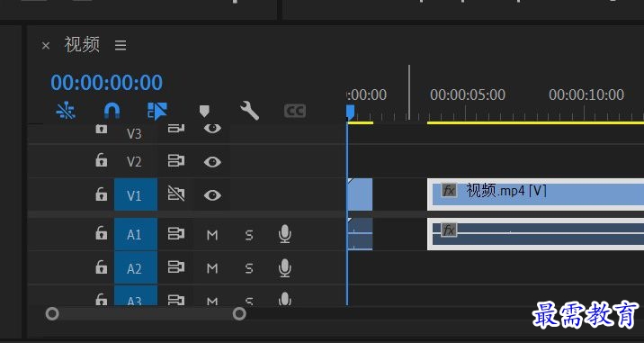Open the 视频 panel menu
Viewport: 644px width, 343px height.
point(121,45)
